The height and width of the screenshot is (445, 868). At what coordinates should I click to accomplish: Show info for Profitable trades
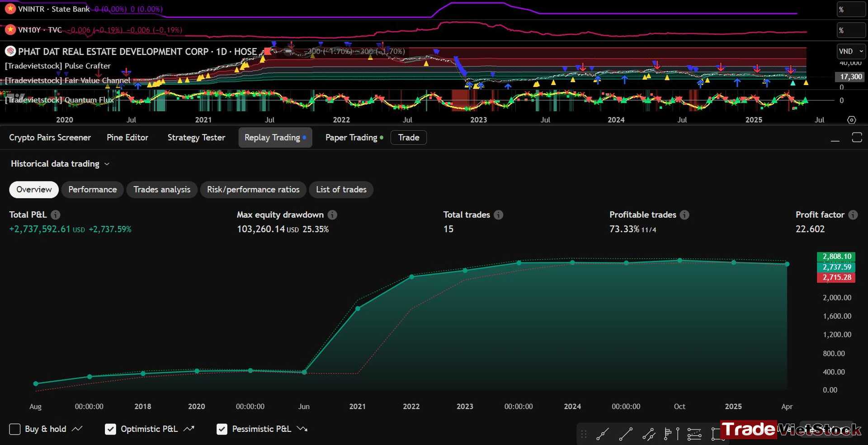pos(684,215)
